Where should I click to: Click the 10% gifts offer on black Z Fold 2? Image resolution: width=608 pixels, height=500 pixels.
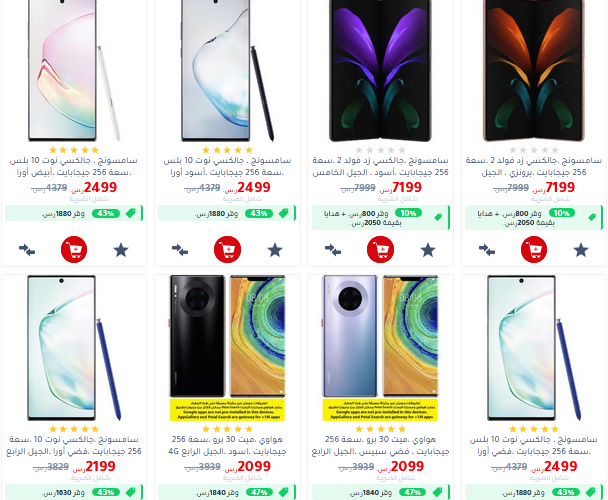(380, 218)
